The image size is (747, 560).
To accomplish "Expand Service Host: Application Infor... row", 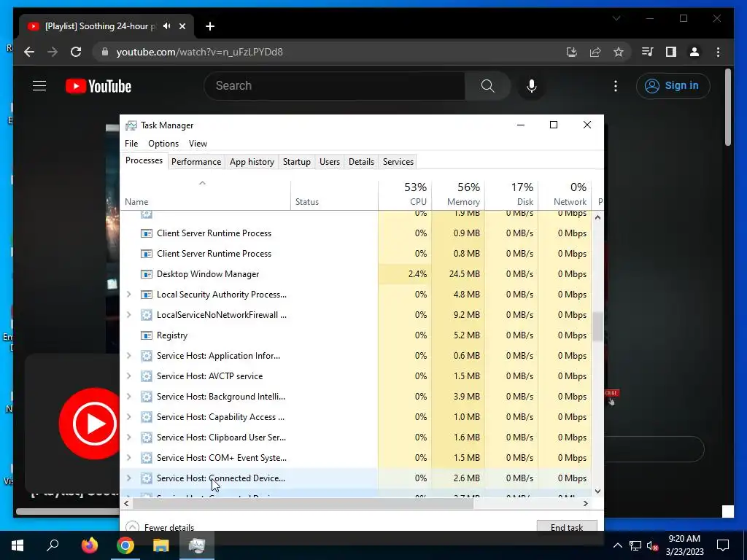I will (128, 356).
